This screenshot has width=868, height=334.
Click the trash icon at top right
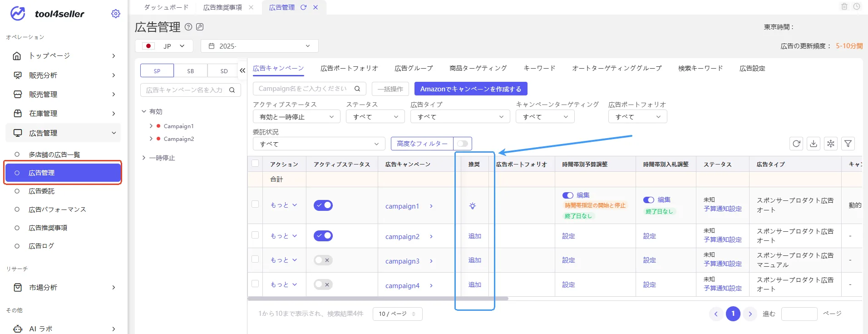[844, 6]
